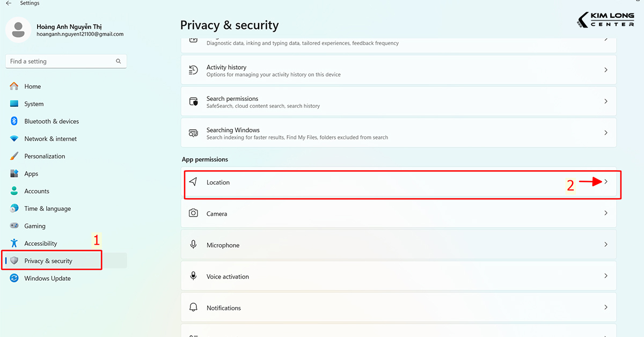Click the Personalization paintbrush icon

[14, 156]
